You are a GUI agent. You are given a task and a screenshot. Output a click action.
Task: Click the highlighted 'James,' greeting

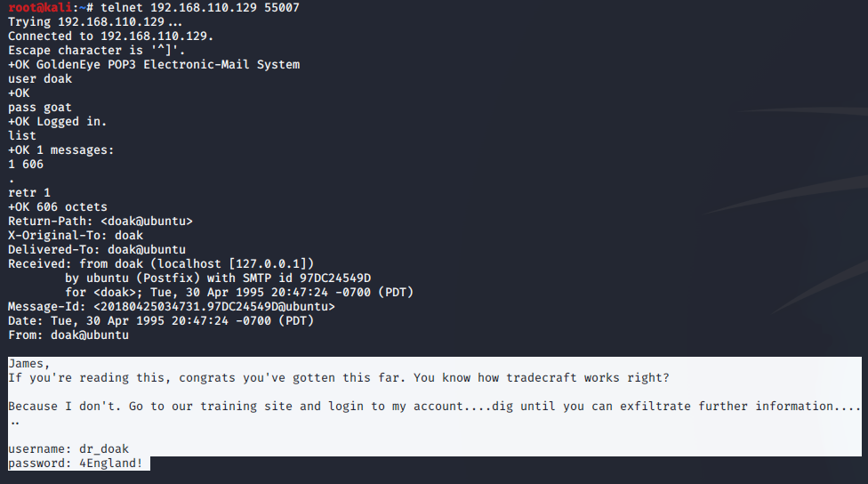[x=29, y=364]
